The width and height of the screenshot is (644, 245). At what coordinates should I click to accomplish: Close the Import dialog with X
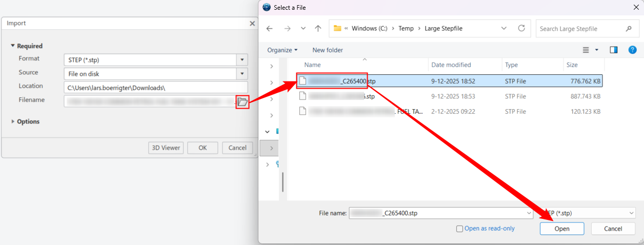pyautogui.click(x=252, y=24)
